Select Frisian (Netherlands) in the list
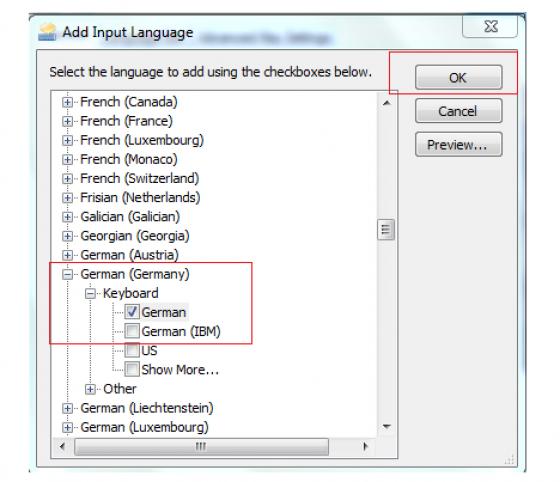 tap(140, 197)
